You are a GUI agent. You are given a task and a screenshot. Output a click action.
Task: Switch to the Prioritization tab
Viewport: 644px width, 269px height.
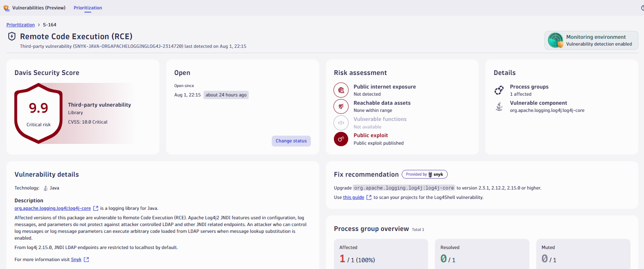pos(88,8)
